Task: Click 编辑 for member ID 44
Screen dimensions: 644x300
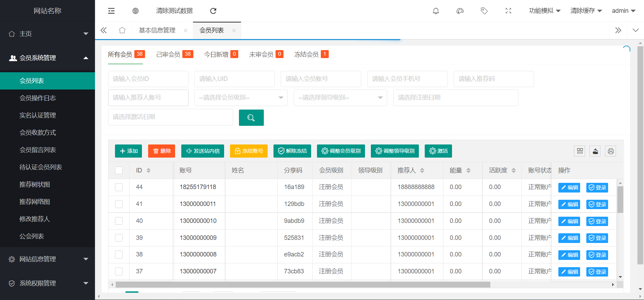Action: coord(569,188)
